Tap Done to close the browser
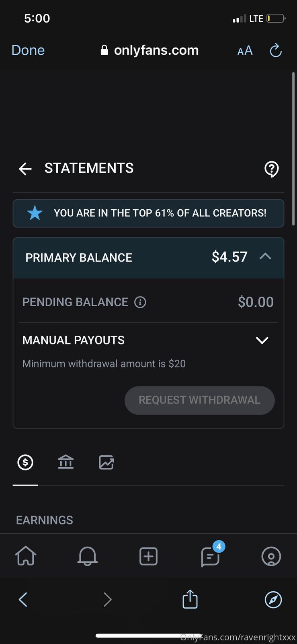This screenshot has height=644, width=297. (28, 50)
